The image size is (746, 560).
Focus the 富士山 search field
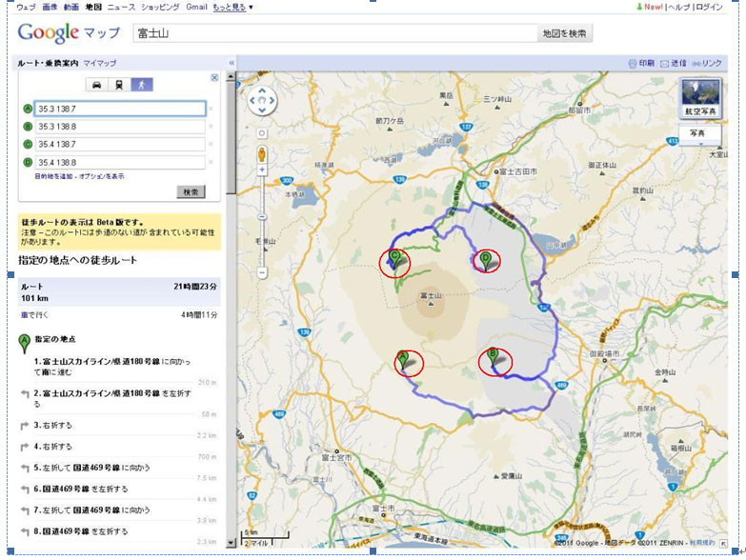(x=335, y=33)
